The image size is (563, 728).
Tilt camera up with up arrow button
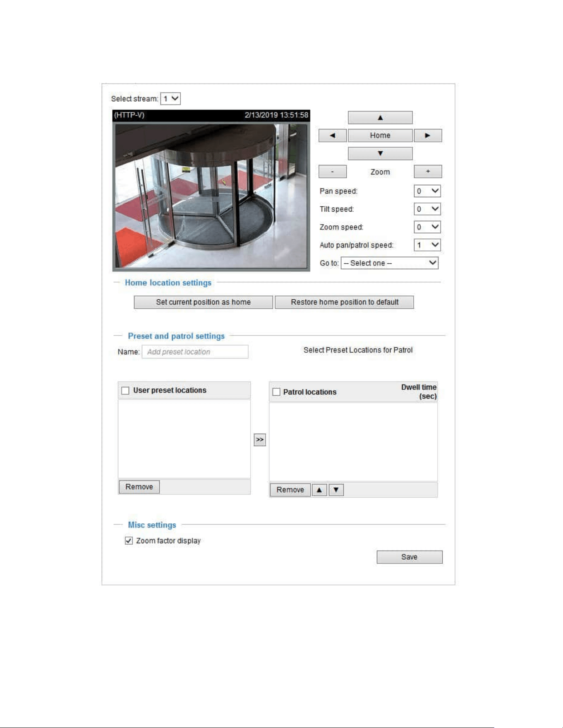(380, 117)
